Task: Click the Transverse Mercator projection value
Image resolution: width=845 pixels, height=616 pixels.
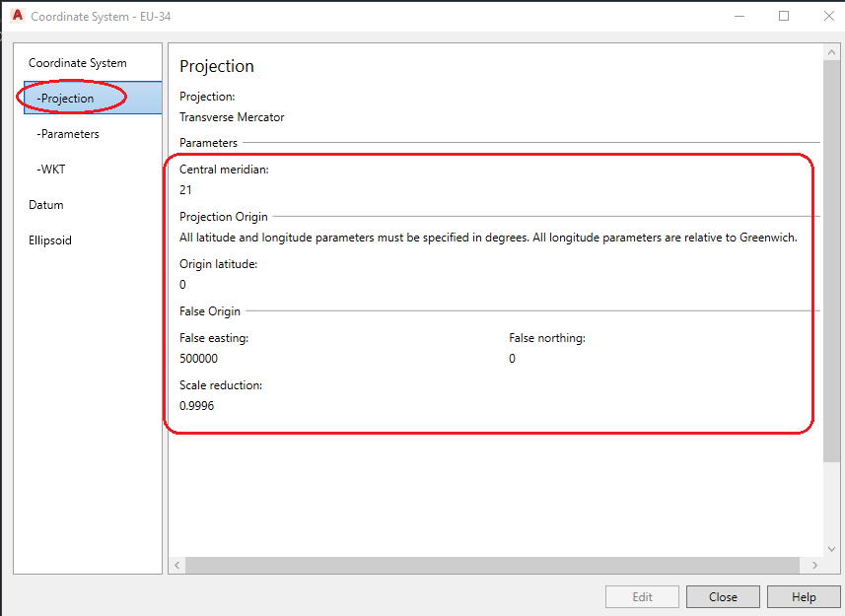Action: [x=232, y=117]
